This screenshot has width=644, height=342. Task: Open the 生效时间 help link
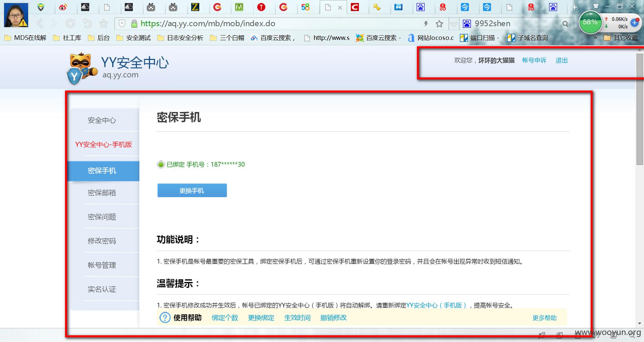297,318
